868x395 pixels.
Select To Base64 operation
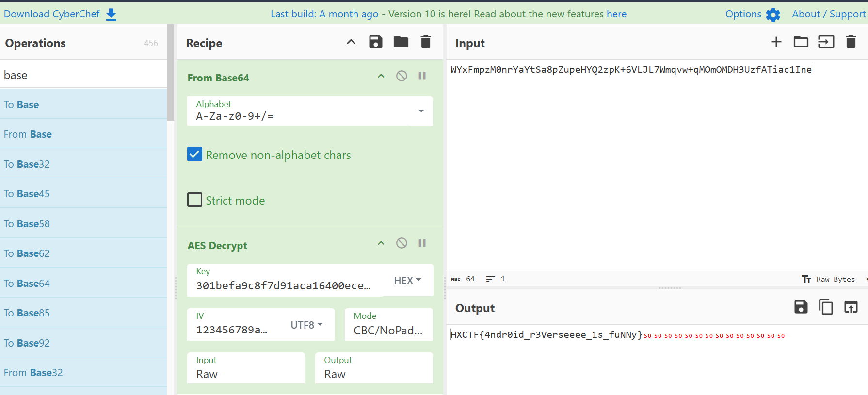click(27, 283)
